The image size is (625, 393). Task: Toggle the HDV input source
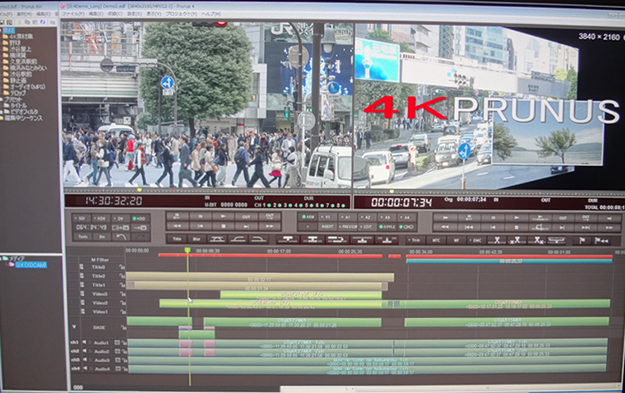click(x=101, y=218)
